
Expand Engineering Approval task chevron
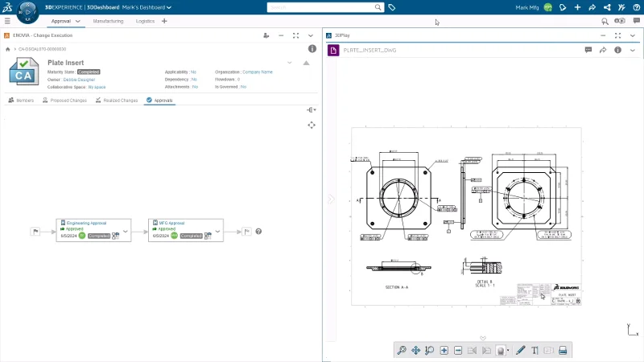click(126, 232)
